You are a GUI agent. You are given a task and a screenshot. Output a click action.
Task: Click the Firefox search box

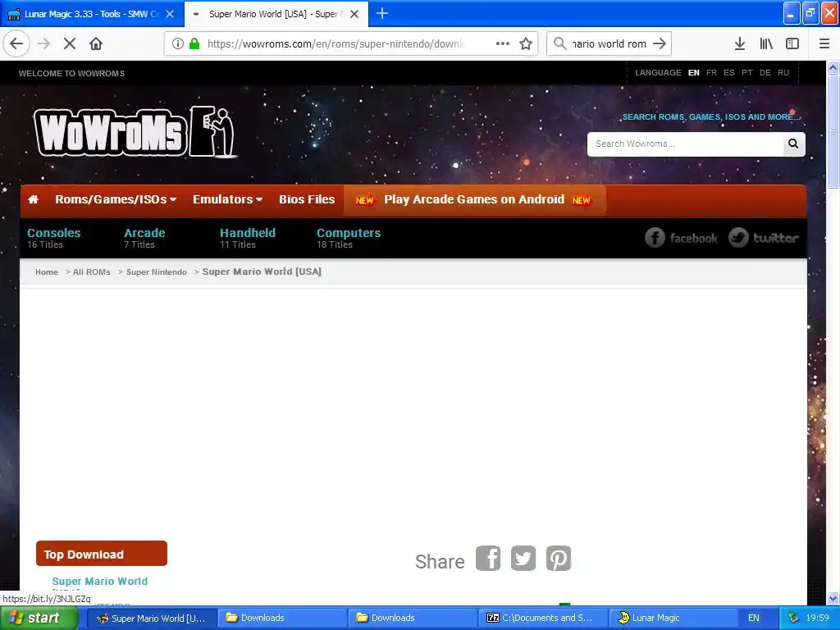point(609,43)
